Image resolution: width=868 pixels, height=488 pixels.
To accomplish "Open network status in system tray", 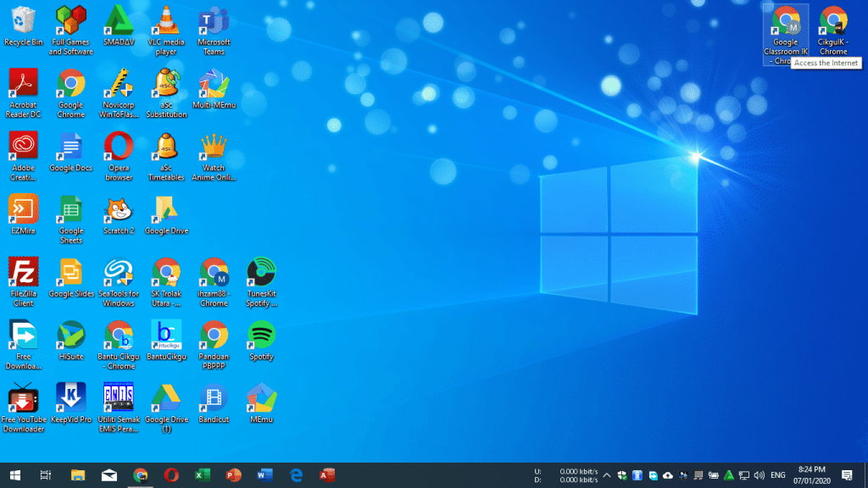I will 744,475.
